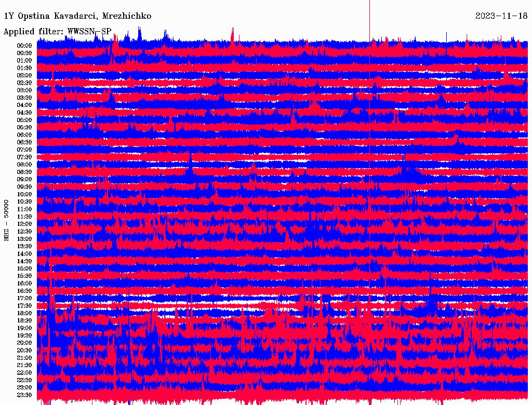Select the 18:00 time row label

(24, 314)
